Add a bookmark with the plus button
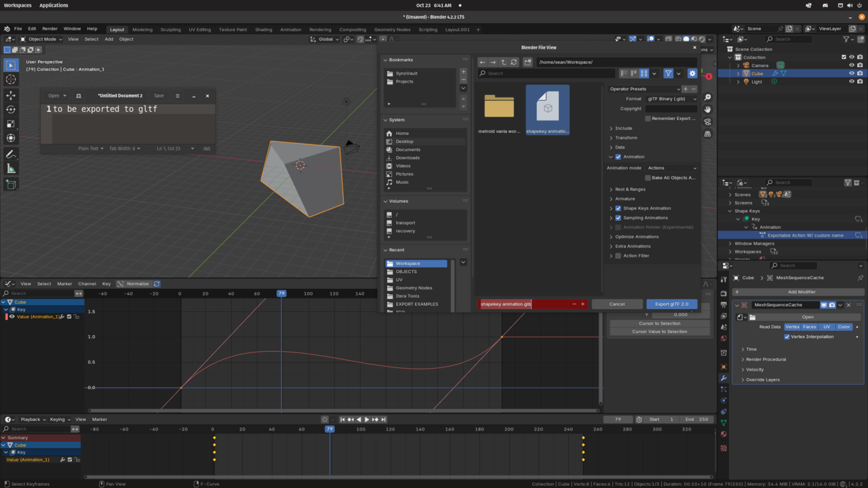Viewport: 868px width, 488px height. tap(463, 72)
